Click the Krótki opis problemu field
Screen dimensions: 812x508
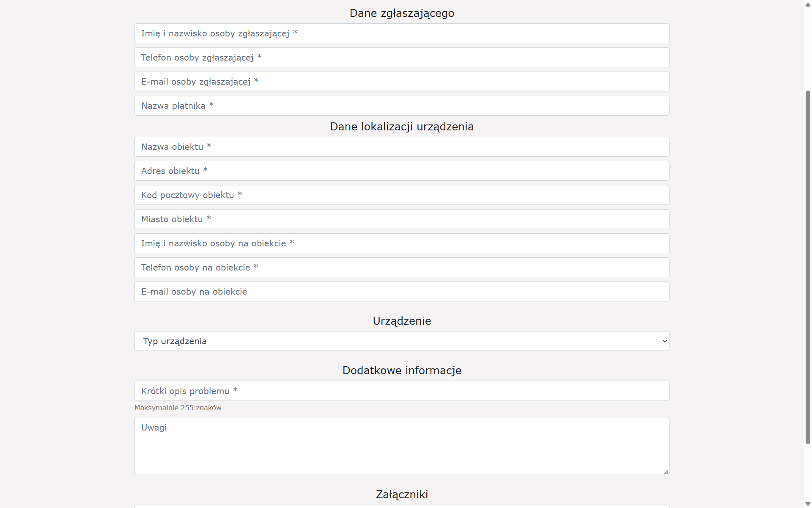(x=402, y=391)
